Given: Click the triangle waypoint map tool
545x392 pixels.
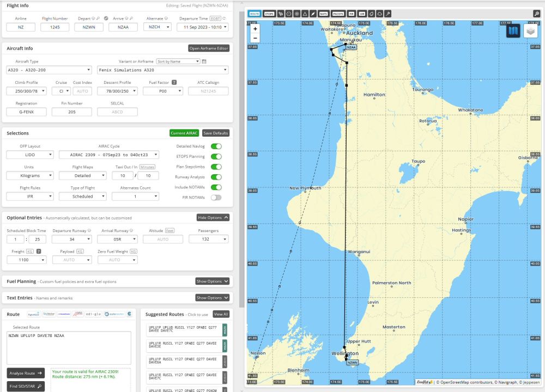Looking at the screenshot, I should click(x=305, y=14).
